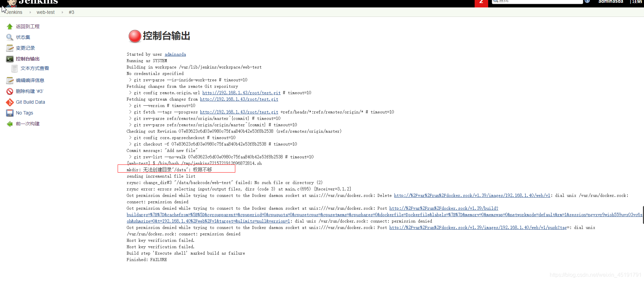Viewport: 644px width, 281px height.
Task: Open the docker.sock images Delete URL link
Action: pyautogui.click(x=472, y=196)
